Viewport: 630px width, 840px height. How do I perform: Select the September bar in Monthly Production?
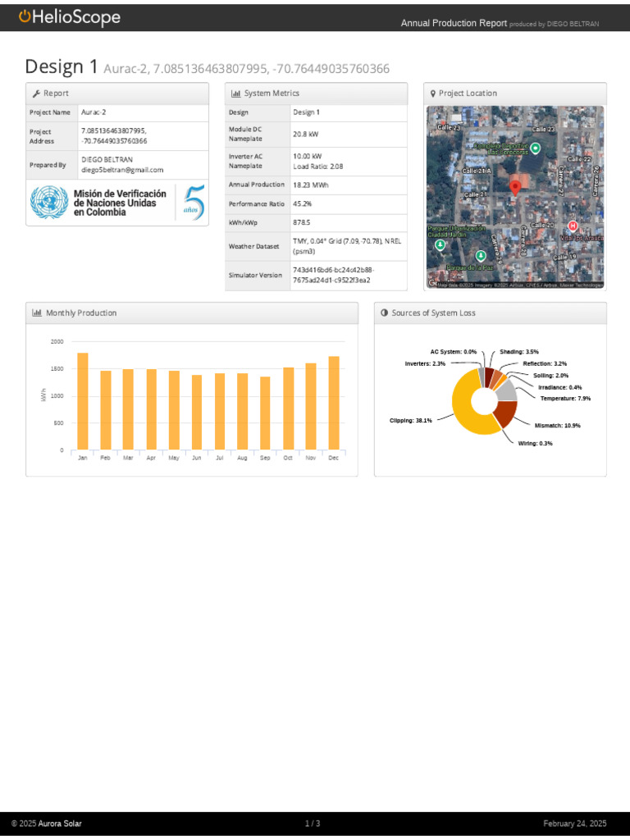click(x=265, y=413)
